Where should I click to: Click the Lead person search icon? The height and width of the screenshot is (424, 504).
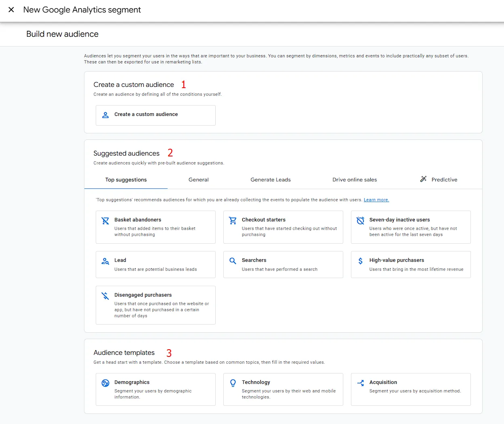105,261
